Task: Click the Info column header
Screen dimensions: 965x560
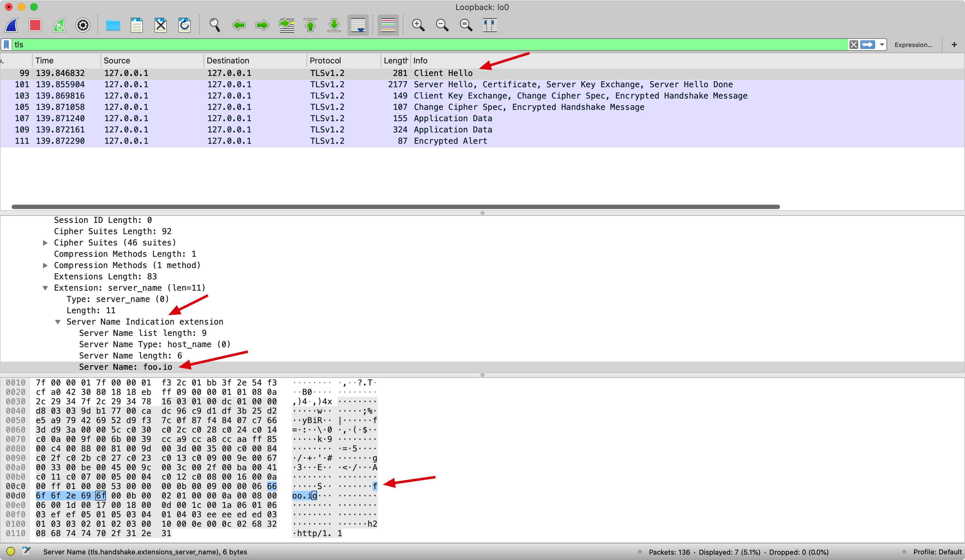Action: tap(420, 61)
